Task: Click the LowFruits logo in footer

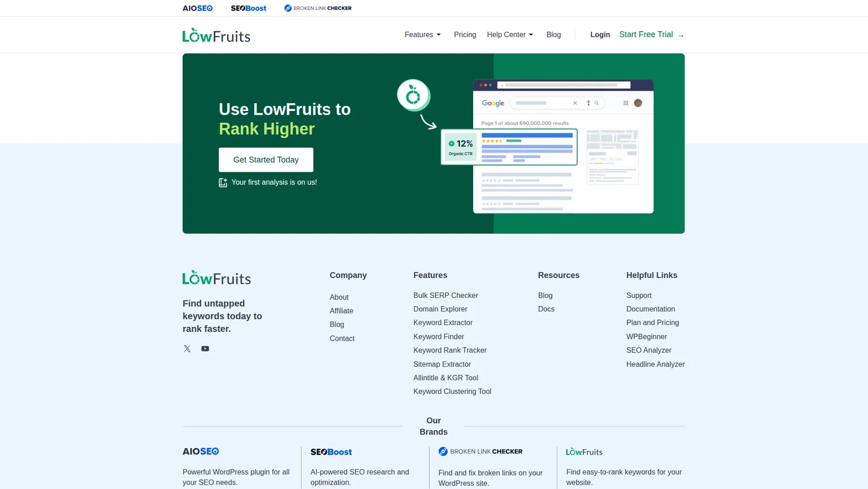Action: [216, 277]
